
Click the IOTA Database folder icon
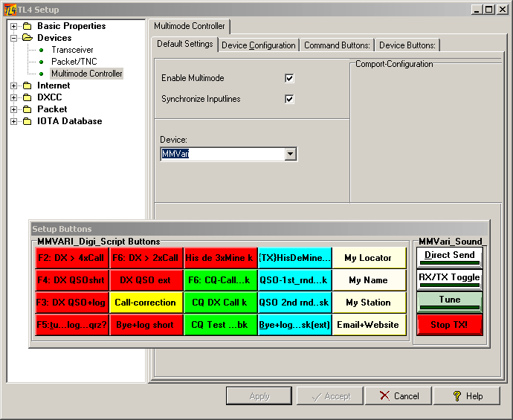click(28, 121)
